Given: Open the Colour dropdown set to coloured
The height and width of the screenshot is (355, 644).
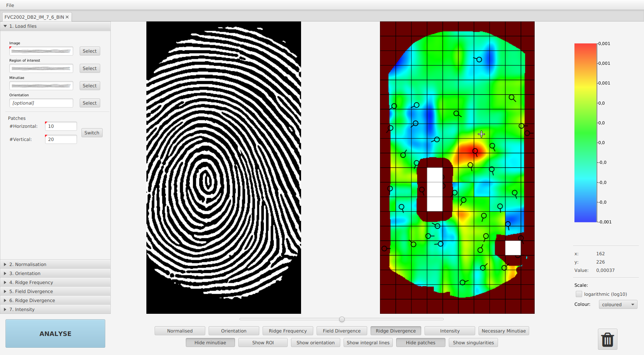Looking at the screenshot, I should (x=618, y=304).
